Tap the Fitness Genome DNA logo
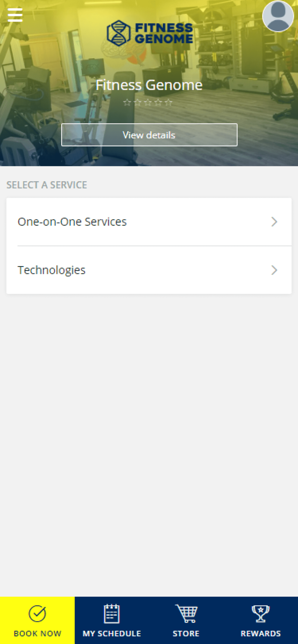Screen dimensions: 298x644 (x=119, y=33)
